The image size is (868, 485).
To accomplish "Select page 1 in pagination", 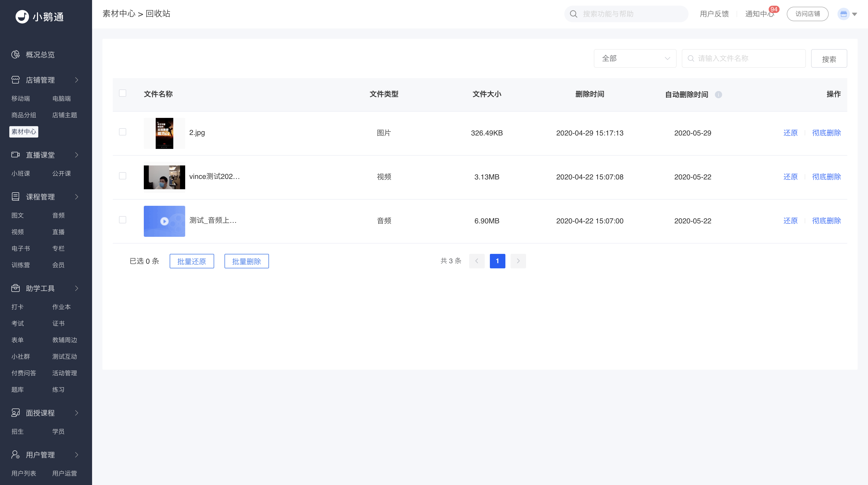I will 497,261.
